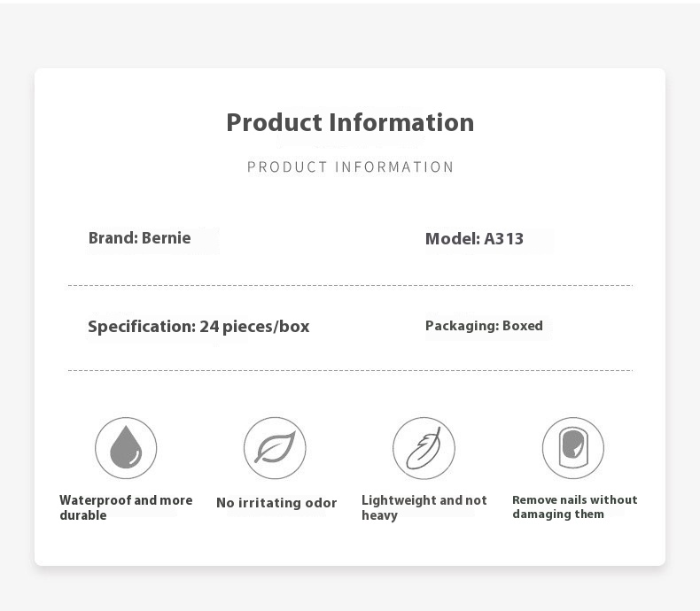Select the 'No irritating odor' caption

(276, 503)
